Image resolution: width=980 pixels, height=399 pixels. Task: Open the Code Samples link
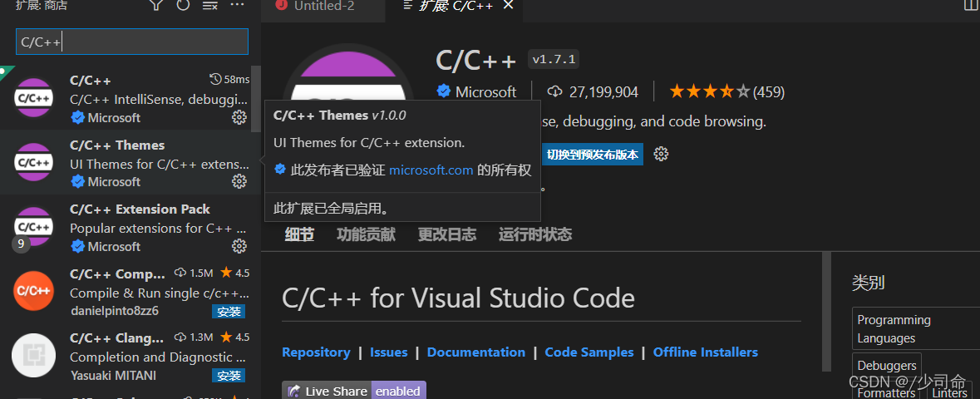589,352
